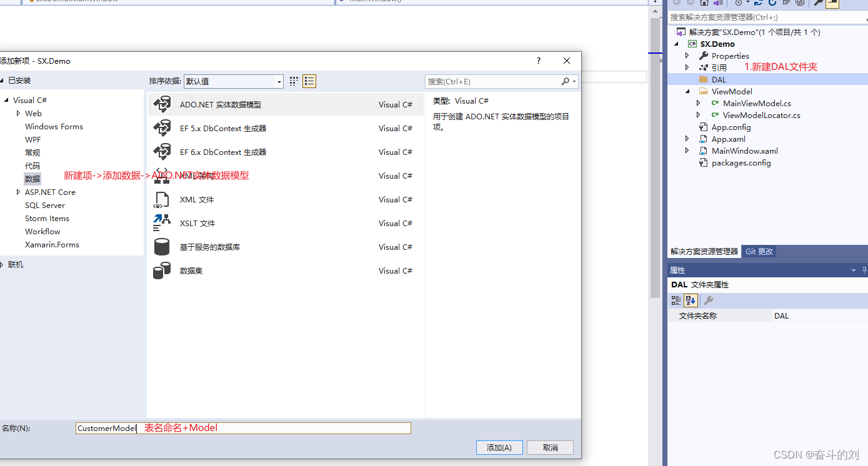Click the magnifier icon in dialog search box
Screen dimensions: 868x466
tap(565, 81)
